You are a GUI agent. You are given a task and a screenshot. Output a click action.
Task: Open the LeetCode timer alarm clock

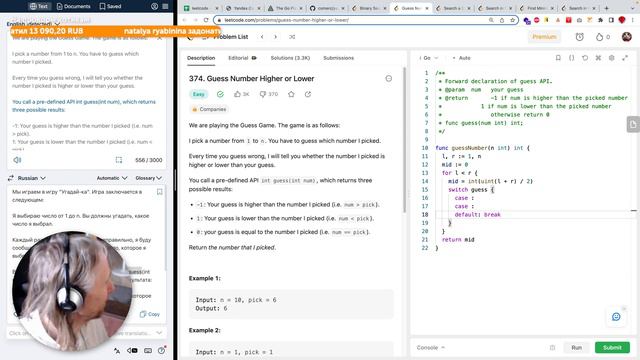(x=580, y=37)
